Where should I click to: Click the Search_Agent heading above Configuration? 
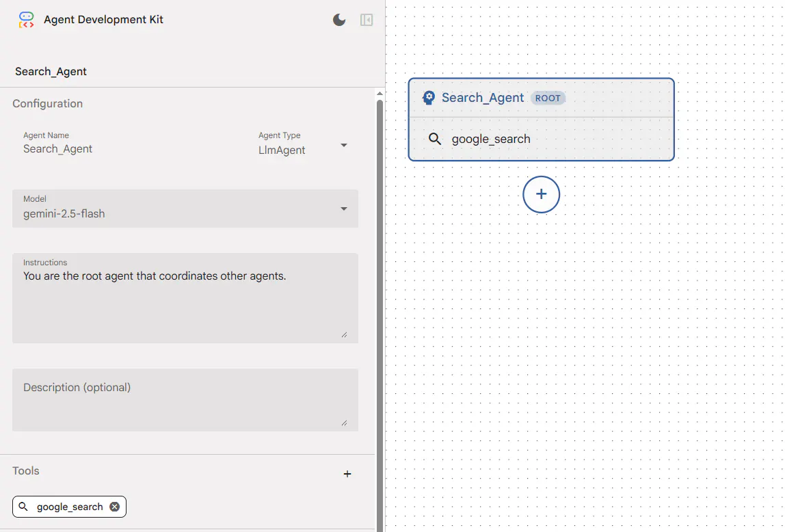(51, 72)
